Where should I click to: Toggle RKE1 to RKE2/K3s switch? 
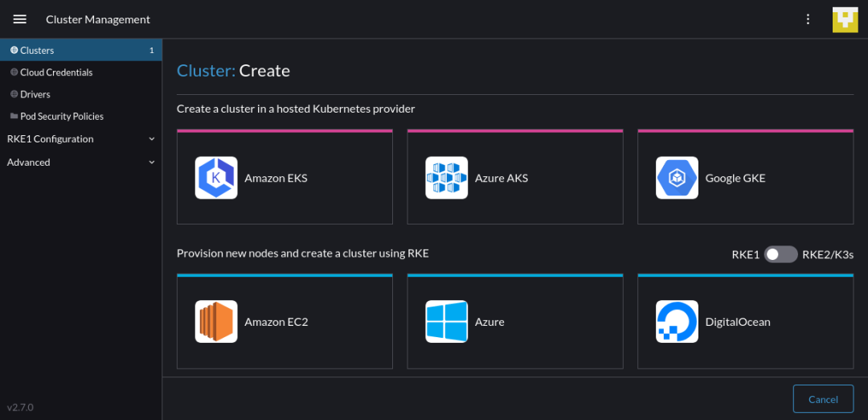coord(780,254)
